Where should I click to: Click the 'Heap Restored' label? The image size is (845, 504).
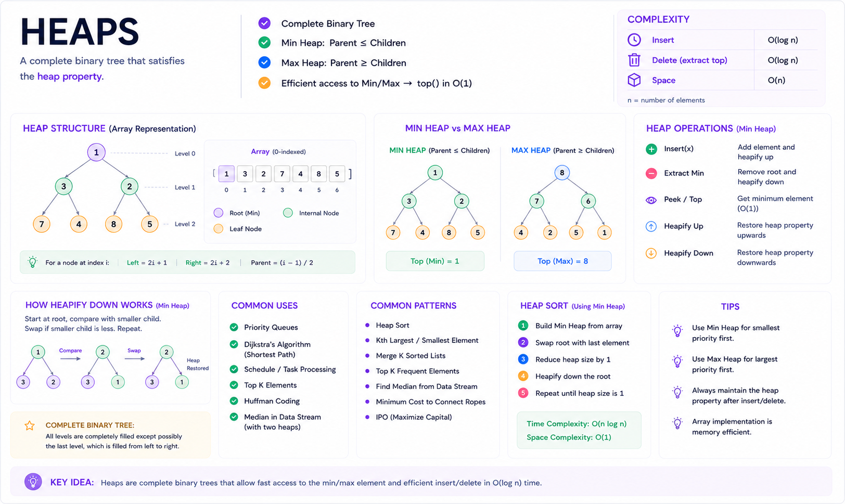pos(198,364)
